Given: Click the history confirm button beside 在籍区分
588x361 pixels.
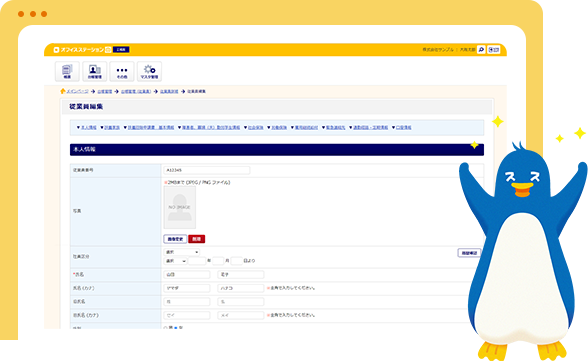Looking at the screenshot, I should tap(469, 253).
